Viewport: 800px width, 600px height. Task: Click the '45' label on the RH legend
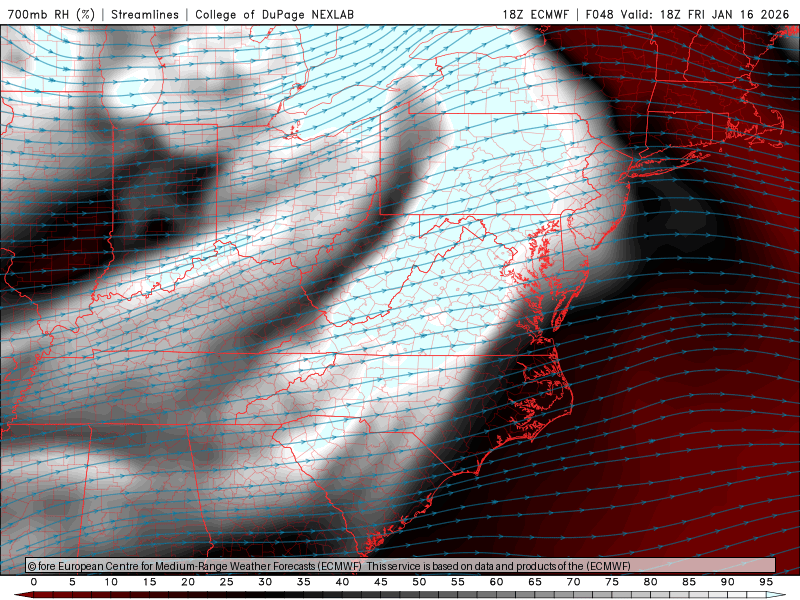tap(381, 582)
